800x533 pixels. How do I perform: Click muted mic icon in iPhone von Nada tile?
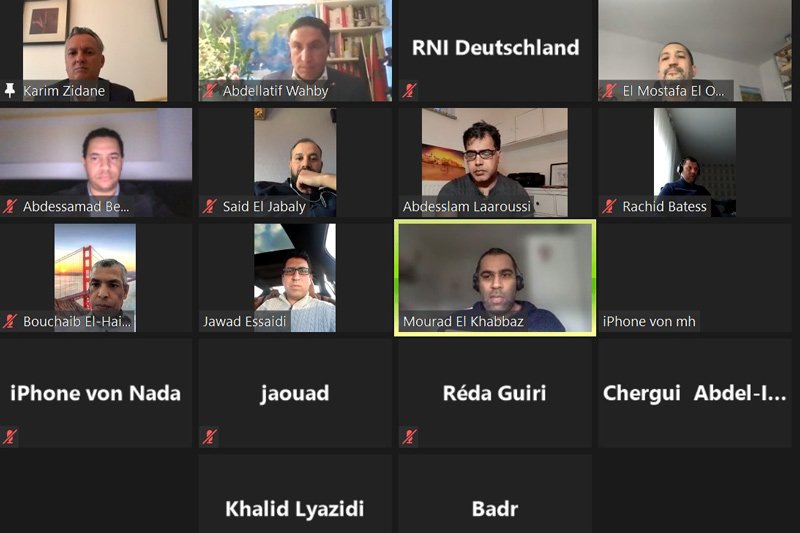(x=10, y=437)
